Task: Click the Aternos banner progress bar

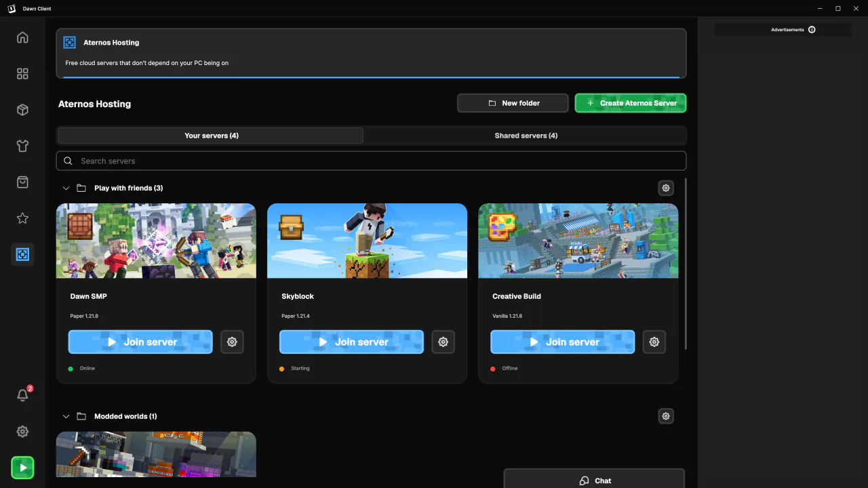Action: 371,77
